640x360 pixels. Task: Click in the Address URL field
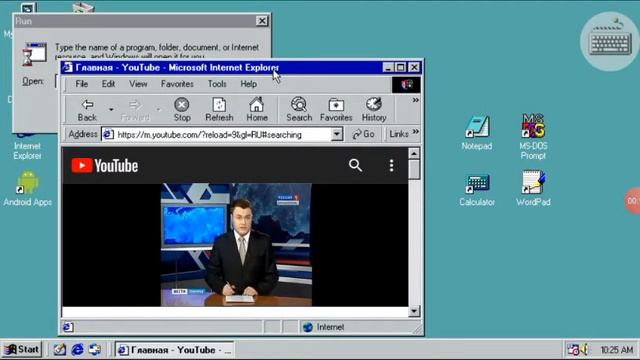point(222,134)
